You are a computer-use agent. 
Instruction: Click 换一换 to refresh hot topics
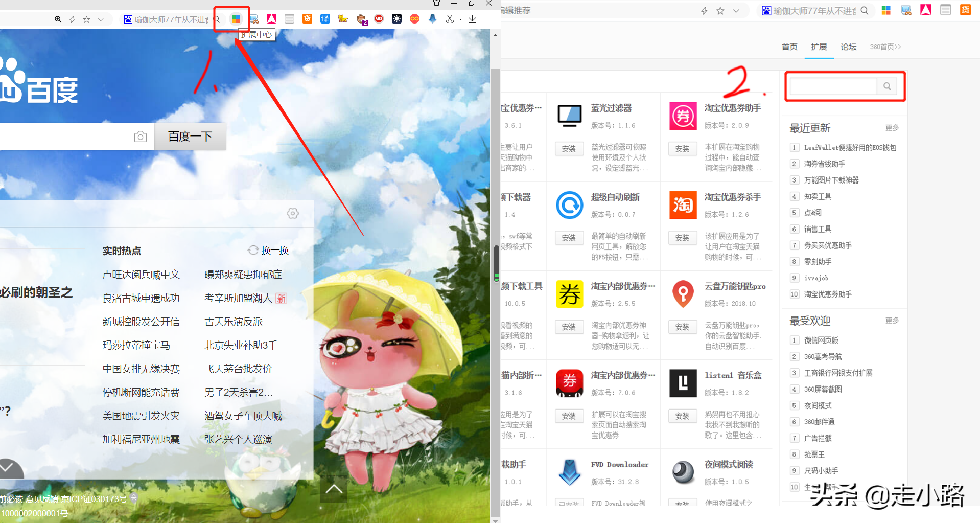tap(269, 251)
